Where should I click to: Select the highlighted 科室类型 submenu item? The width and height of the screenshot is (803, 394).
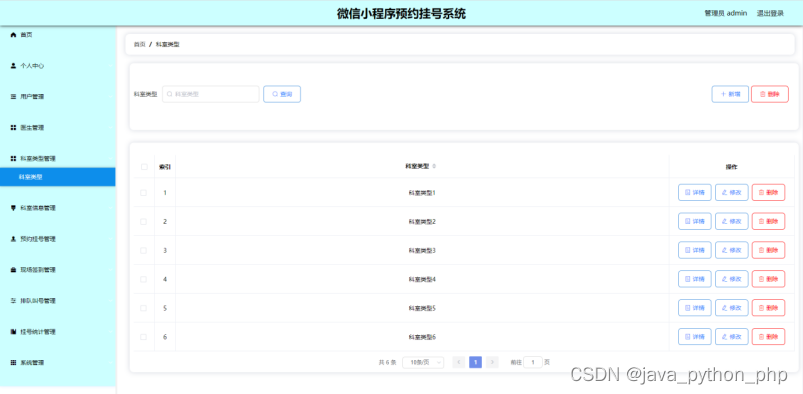click(58, 177)
